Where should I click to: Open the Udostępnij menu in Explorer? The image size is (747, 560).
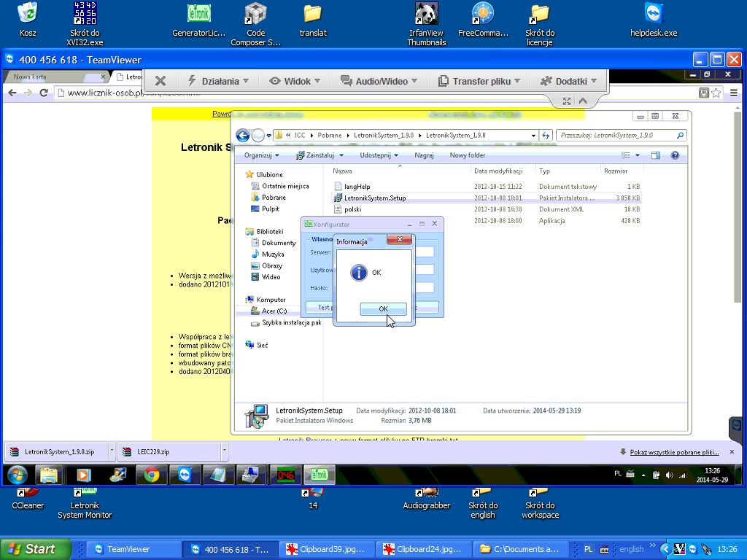point(379,155)
